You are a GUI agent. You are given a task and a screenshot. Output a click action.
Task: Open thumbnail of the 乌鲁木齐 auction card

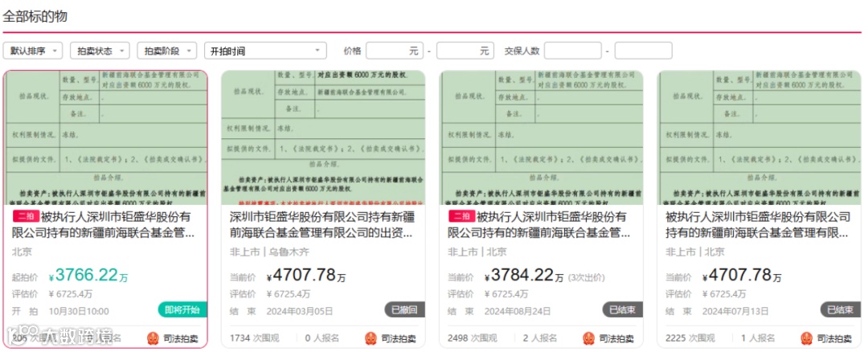(x=323, y=137)
